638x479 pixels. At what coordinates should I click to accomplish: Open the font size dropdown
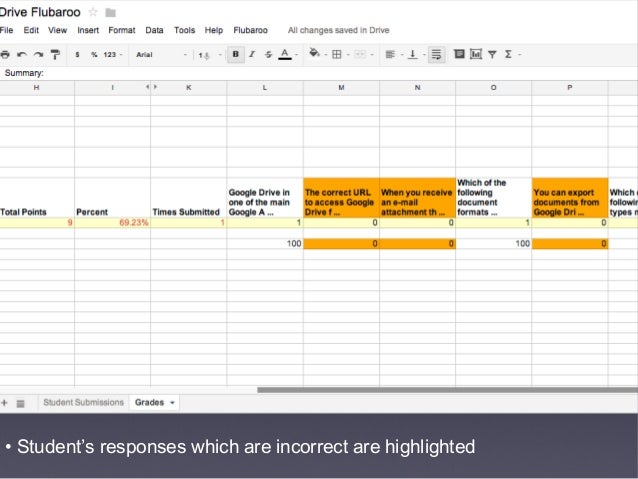pyautogui.click(x=210, y=55)
